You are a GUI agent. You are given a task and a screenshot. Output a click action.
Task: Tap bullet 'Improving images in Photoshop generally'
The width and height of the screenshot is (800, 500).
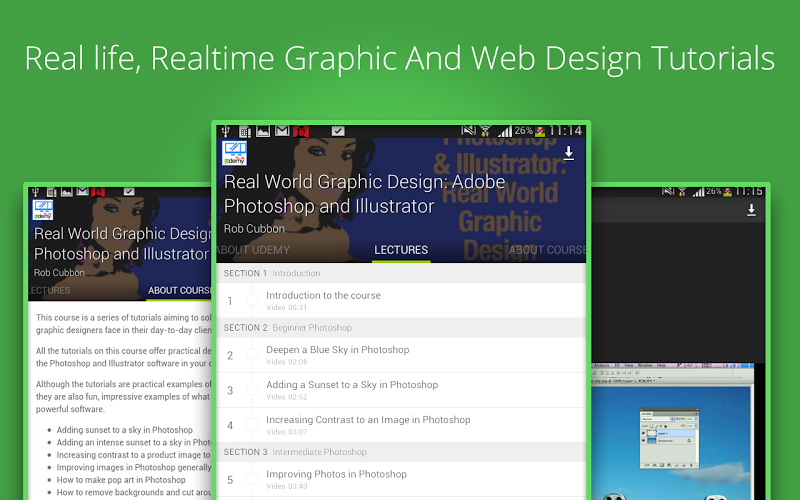(x=134, y=467)
